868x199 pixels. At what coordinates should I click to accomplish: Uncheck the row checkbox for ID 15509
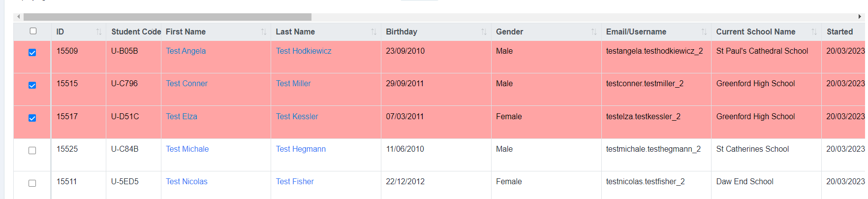point(32,53)
